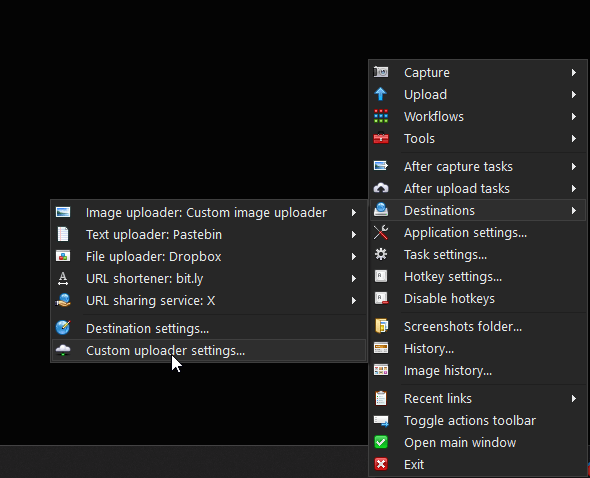
Task: Open Application settings...
Action: (x=478, y=233)
